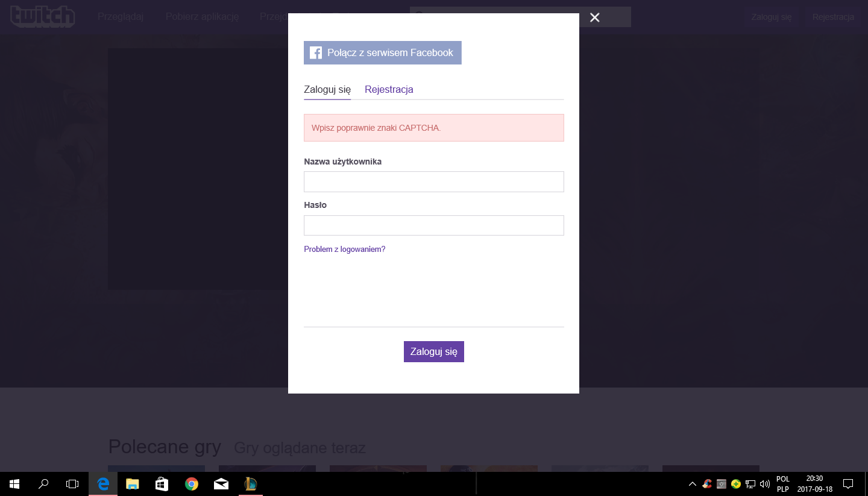Close the login dialog with the X

(595, 17)
